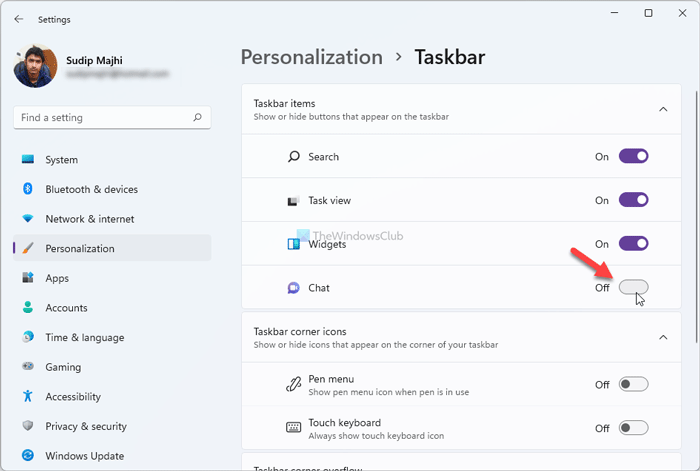
Task: Select the Accessibility sidebar icon
Action: tap(27, 397)
